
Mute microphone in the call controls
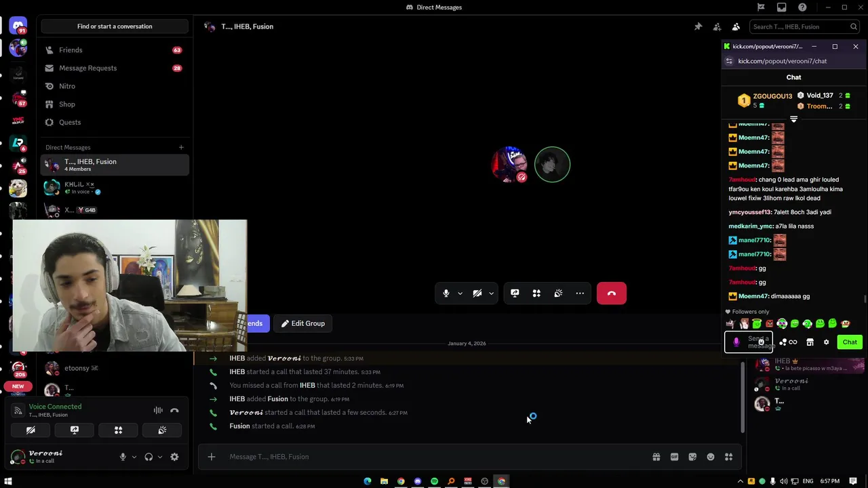click(446, 293)
